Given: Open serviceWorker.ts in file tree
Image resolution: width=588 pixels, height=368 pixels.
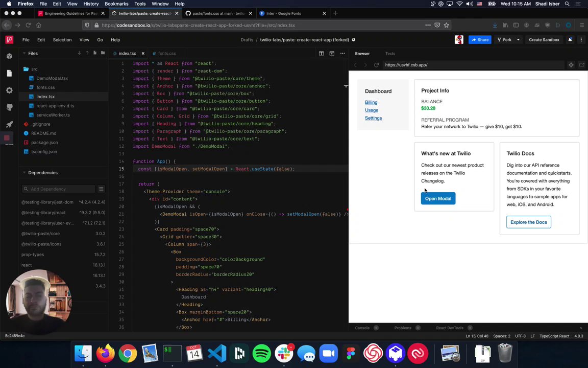Looking at the screenshot, I should (53, 115).
